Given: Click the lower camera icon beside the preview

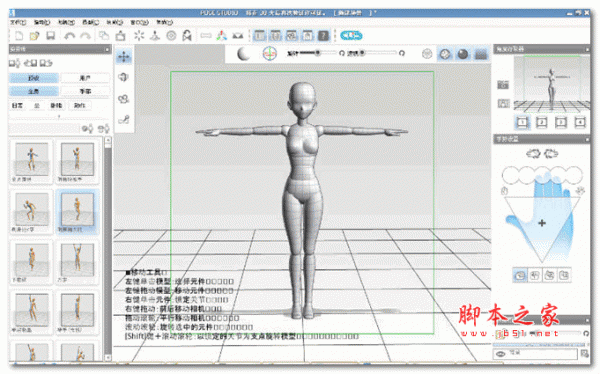Looking at the screenshot, I should tap(503, 103).
